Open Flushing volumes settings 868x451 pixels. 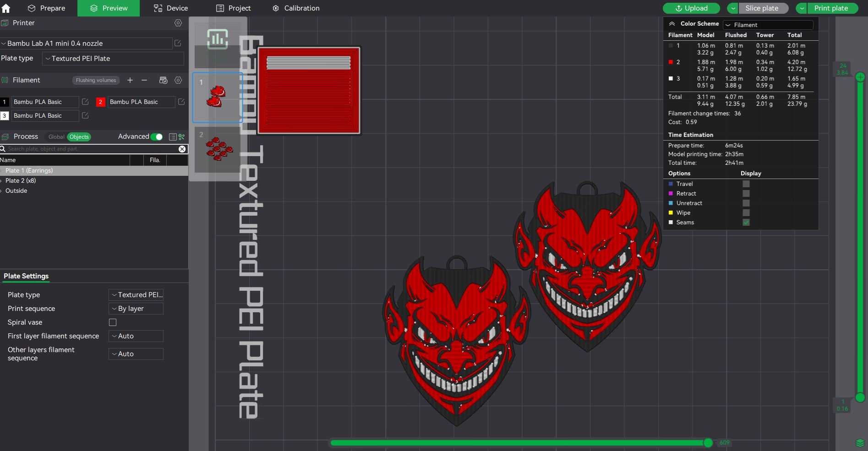click(x=96, y=80)
